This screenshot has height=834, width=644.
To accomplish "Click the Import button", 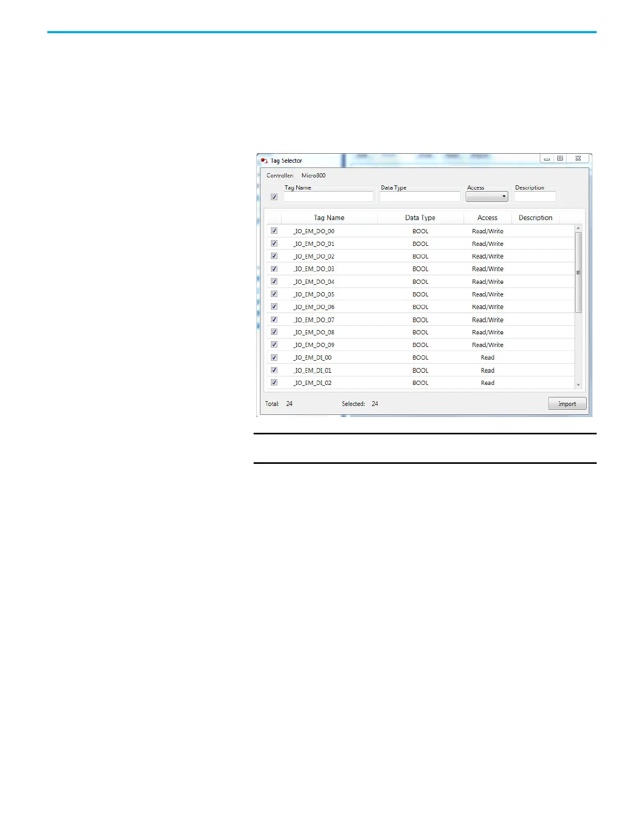I will coord(567,404).
